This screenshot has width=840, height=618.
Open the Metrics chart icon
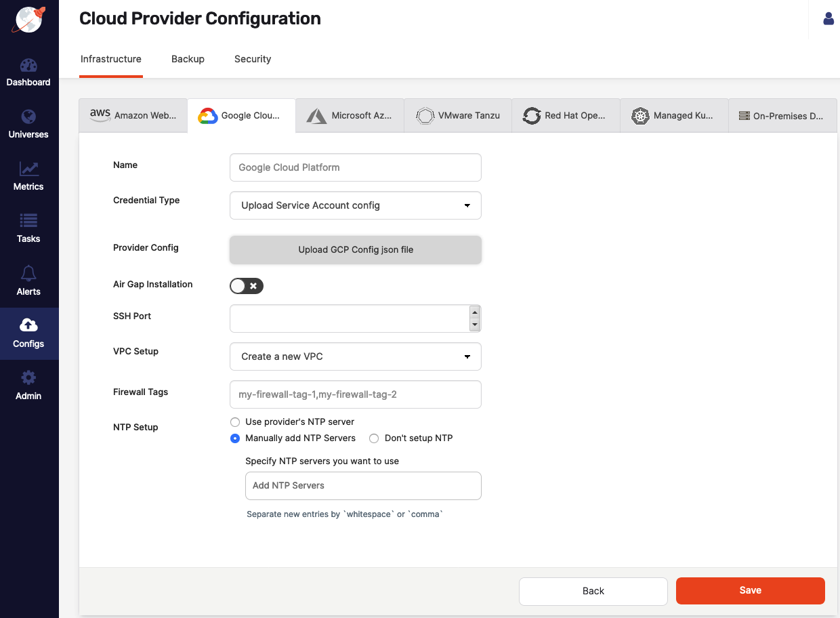28,169
